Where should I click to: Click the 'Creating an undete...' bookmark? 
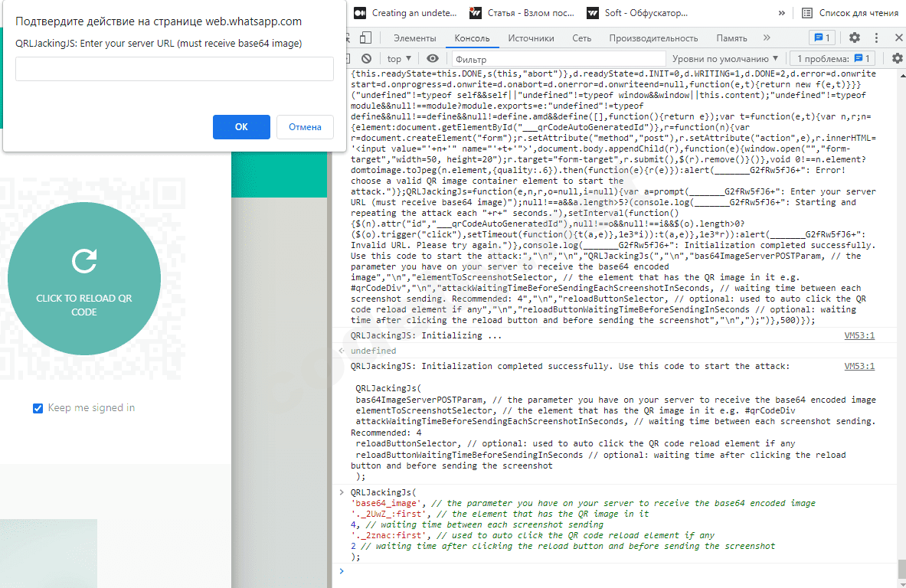click(405, 13)
